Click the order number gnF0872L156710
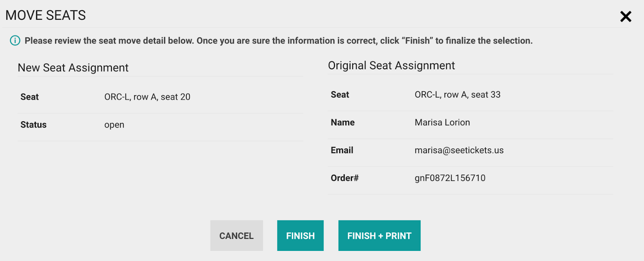 click(450, 178)
